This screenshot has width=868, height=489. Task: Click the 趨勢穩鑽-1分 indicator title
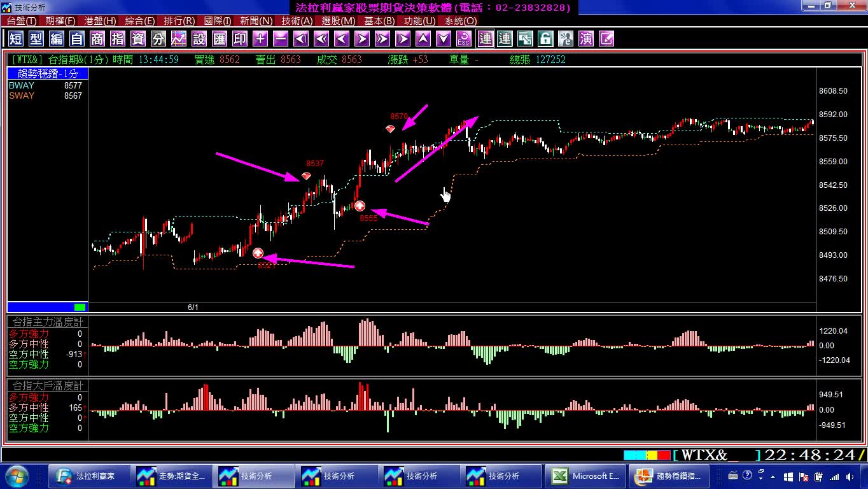(48, 74)
